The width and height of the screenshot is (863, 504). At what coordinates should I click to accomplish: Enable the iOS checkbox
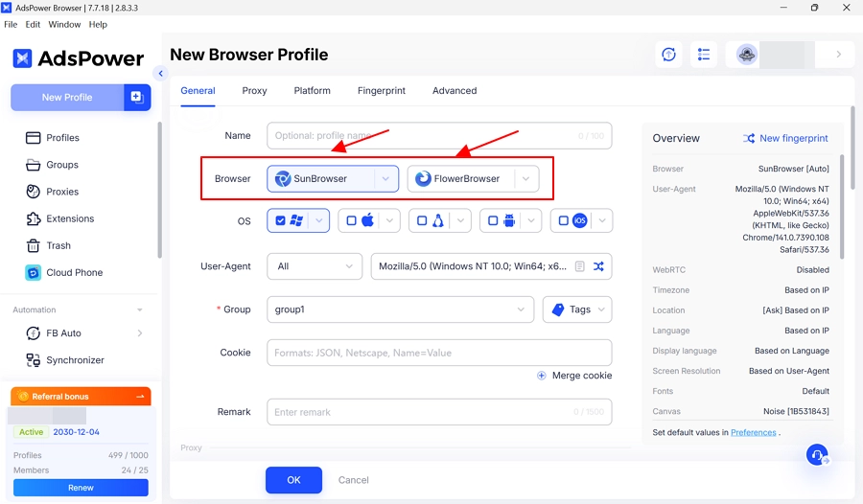pyautogui.click(x=564, y=220)
